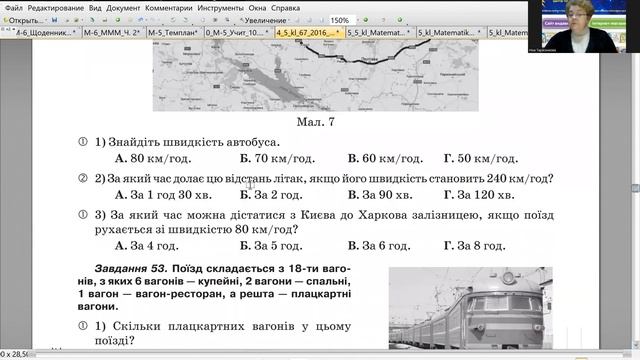Click answer А. За 4 год
Screen dimensions: 640x360
tap(147, 246)
